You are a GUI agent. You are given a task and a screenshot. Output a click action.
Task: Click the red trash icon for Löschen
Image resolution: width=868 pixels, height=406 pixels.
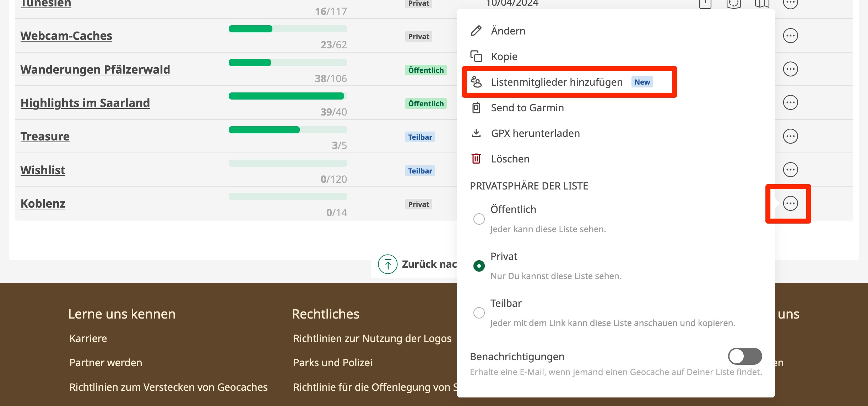[476, 159]
